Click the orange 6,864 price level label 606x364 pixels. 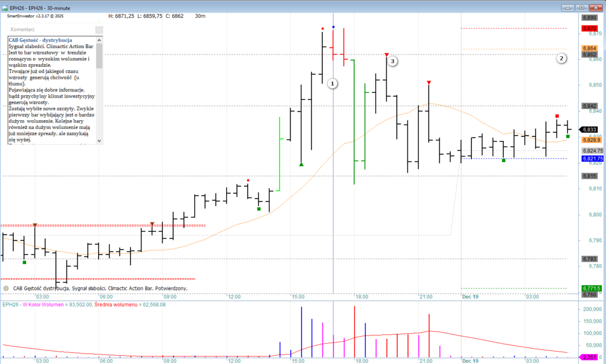(x=589, y=49)
